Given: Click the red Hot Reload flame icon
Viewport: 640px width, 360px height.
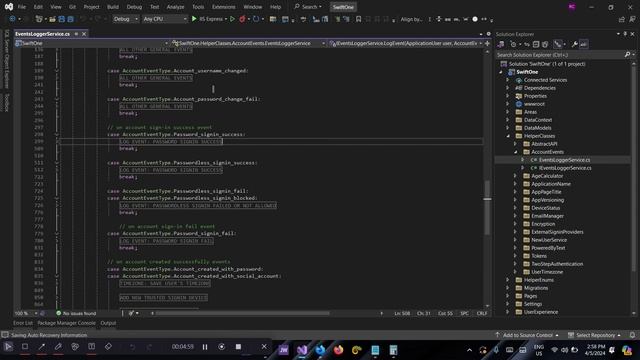Looking at the screenshot, I should [242, 19].
